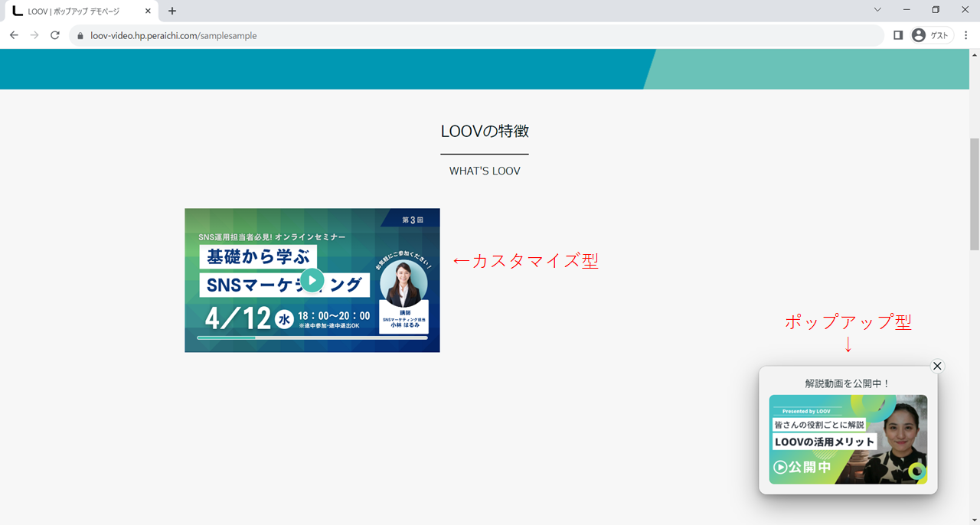This screenshot has width=980, height=525.
Task: Open a new browser tab
Action: [x=172, y=11]
